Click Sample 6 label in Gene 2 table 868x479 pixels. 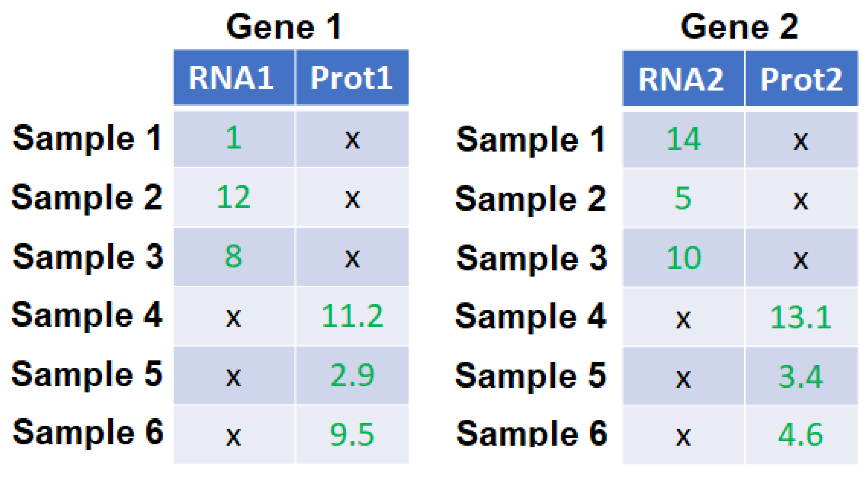pos(531,433)
